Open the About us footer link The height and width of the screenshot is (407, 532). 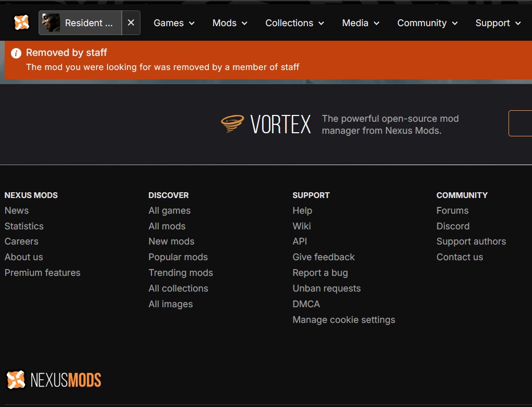pyautogui.click(x=23, y=257)
